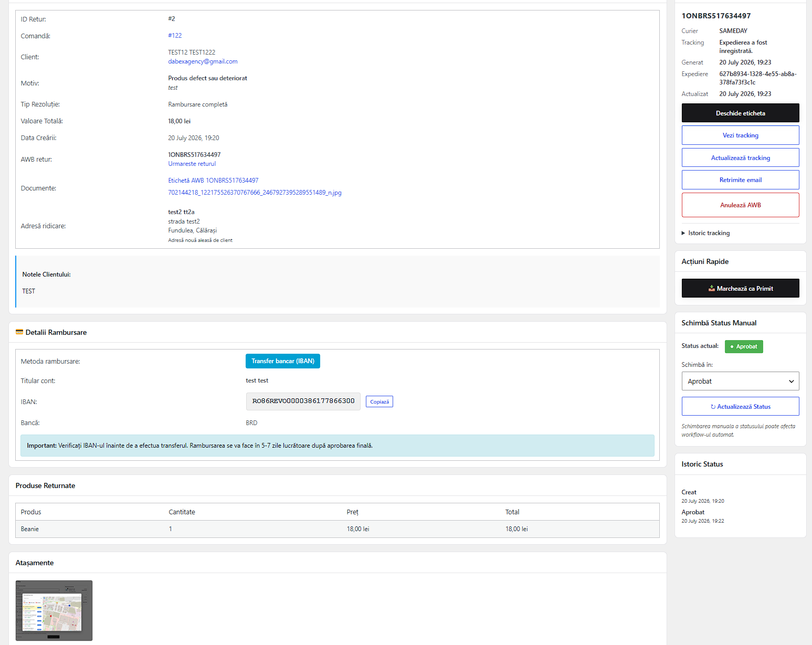Click the Beanie product cell
The width and height of the screenshot is (812, 645).
pyautogui.click(x=30, y=529)
